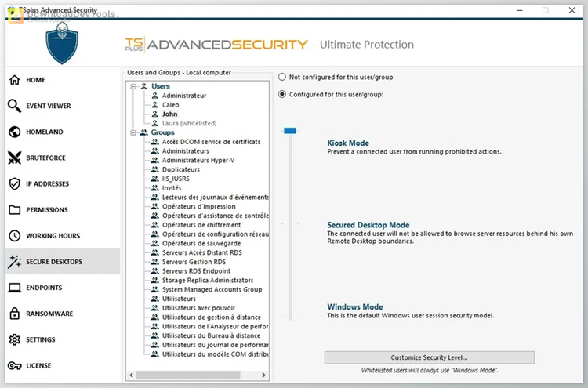The height and width of the screenshot is (388, 588).
Task: Click the Settings gear icon
Action: pyautogui.click(x=15, y=339)
